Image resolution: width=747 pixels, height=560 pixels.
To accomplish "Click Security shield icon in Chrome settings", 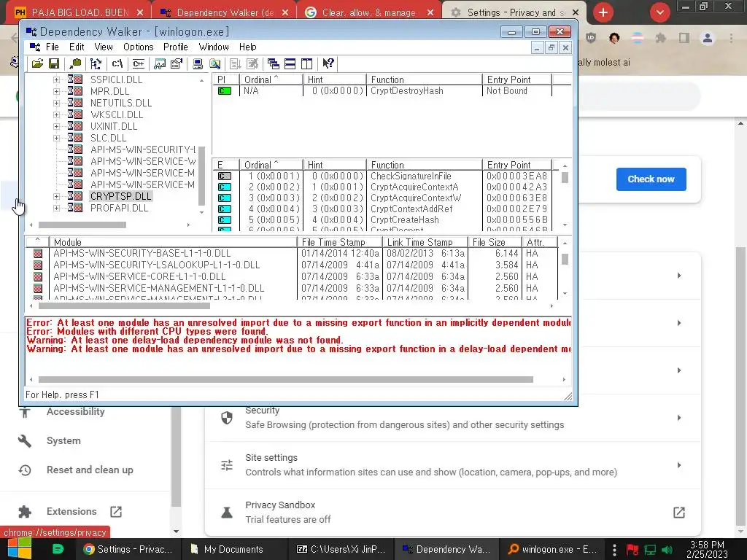I will click(x=227, y=418).
